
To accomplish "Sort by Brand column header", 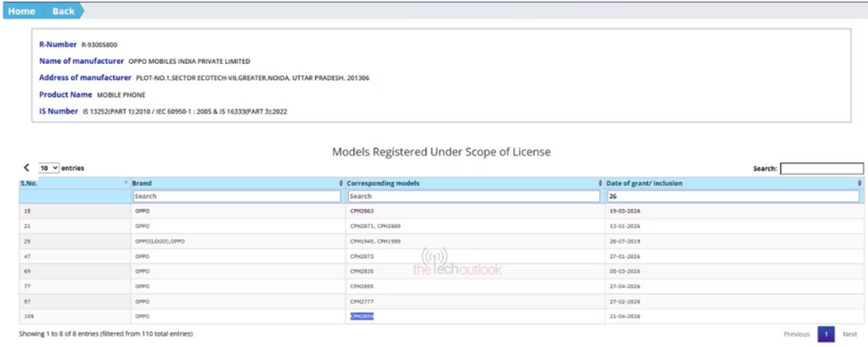I will [238, 183].
